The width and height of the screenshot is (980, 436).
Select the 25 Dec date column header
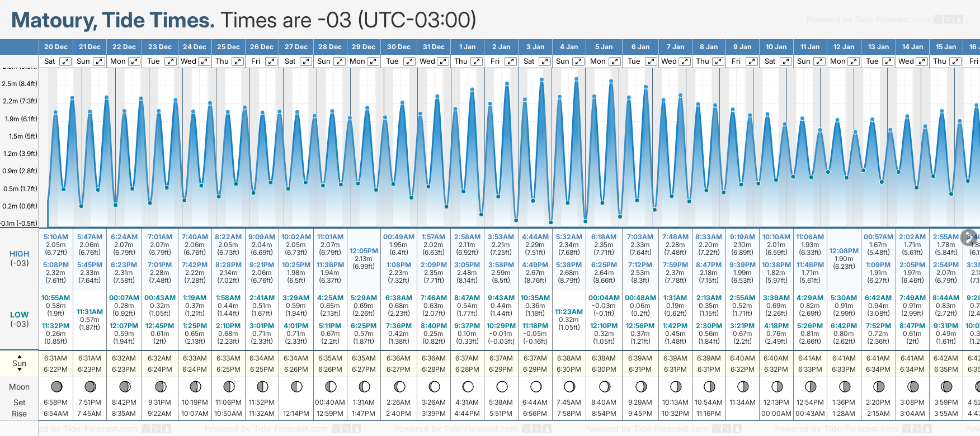click(x=228, y=47)
